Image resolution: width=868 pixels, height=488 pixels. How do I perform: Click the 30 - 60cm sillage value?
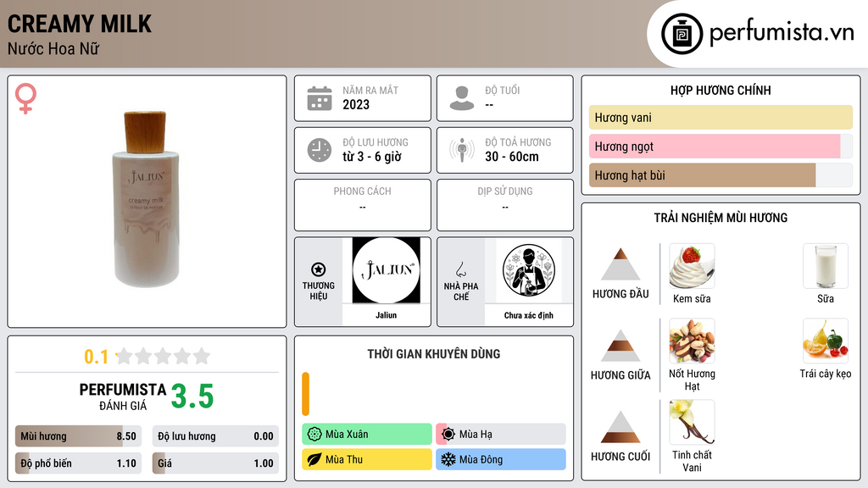click(511, 157)
